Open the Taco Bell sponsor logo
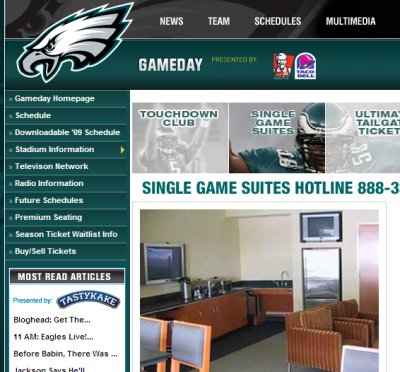 tap(305, 66)
